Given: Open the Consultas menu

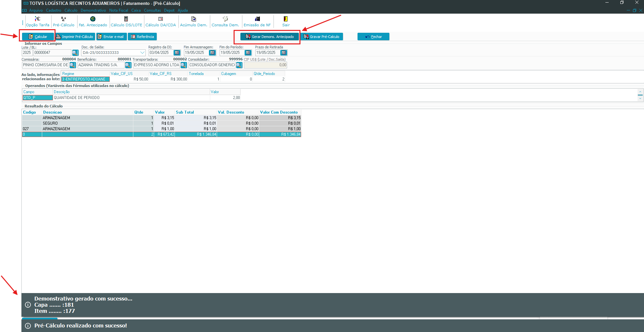Looking at the screenshot, I should (x=152, y=10).
